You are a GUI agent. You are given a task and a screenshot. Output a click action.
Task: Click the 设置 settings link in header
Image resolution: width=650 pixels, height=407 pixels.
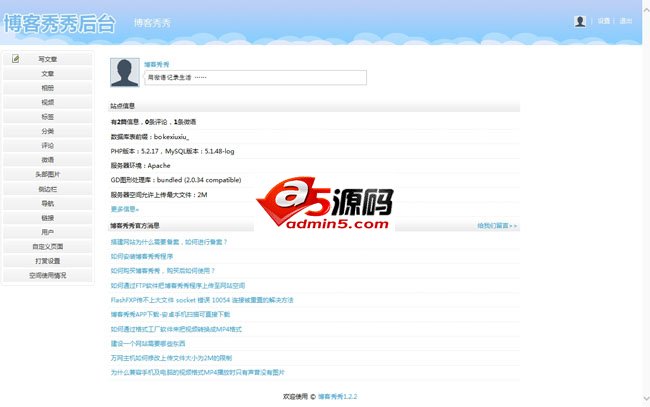pos(604,21)
